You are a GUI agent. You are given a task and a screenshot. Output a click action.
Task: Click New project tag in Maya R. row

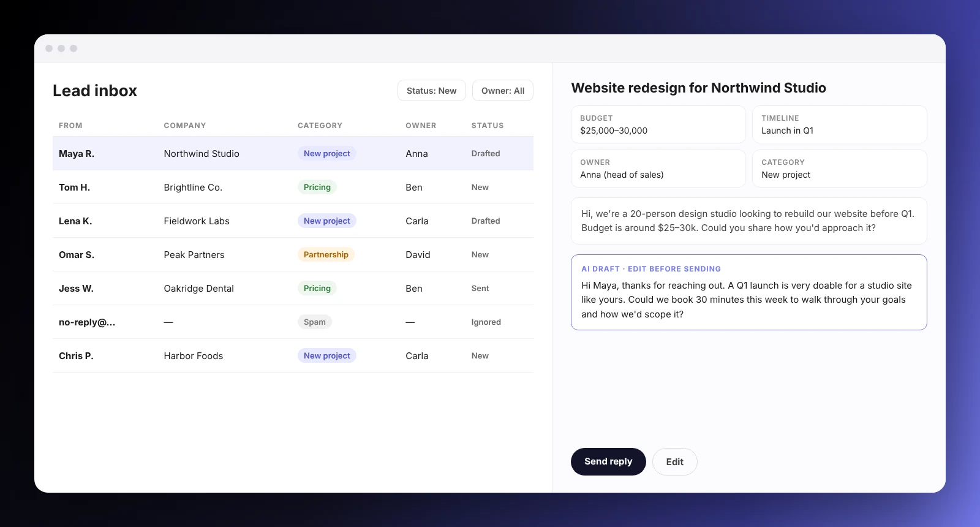tap(327, 153)
